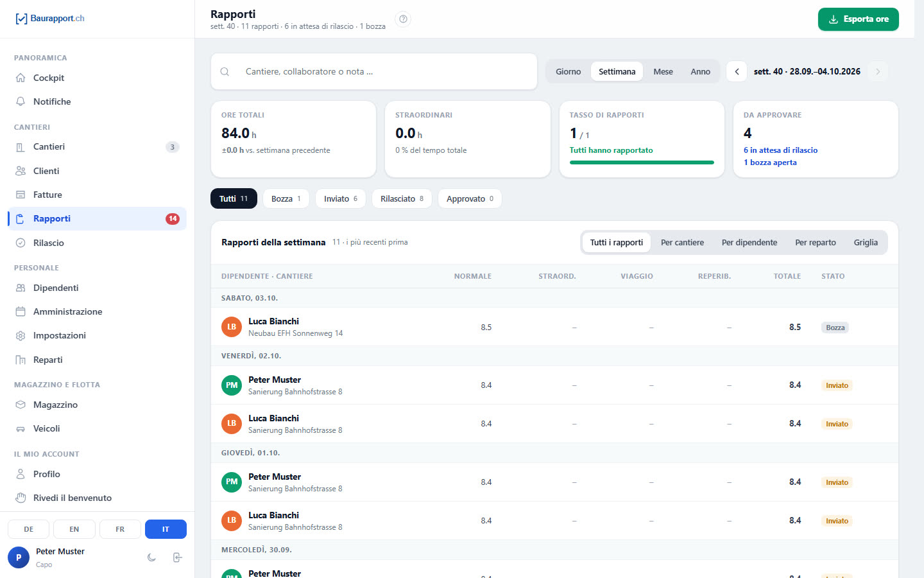Toggle dark mode moon icon

click(151, 557)
